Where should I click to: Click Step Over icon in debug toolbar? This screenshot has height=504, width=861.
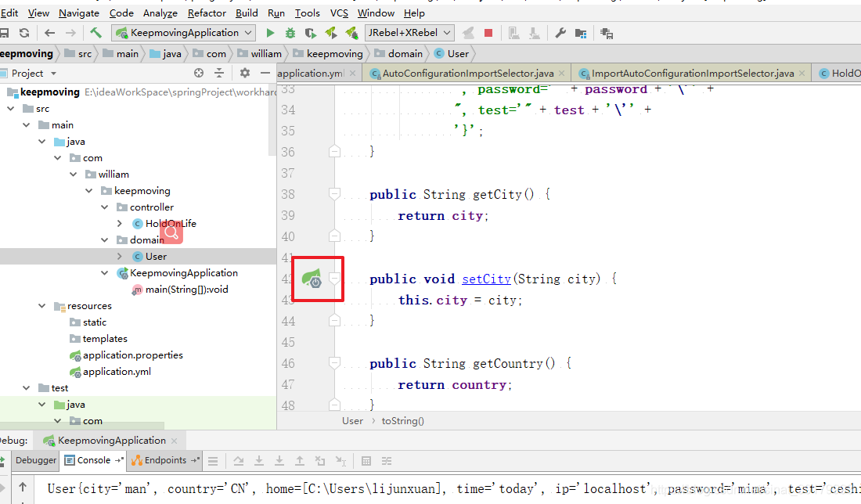coord(238,461)
